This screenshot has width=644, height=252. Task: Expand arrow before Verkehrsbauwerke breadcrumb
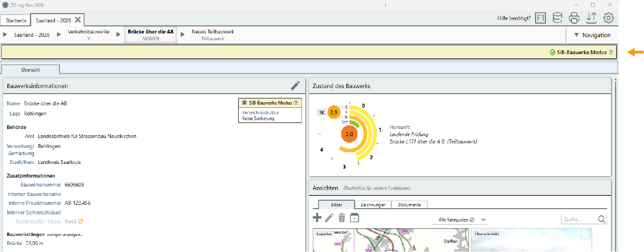[59, 34]
